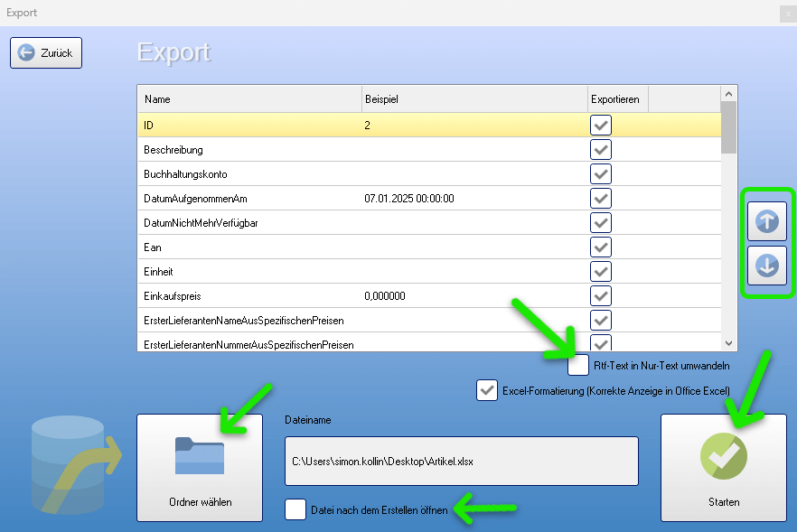The height and width of the screenshot is (532, 797).
Task: Enable Rtf-Text in Nur-Text umwandeln
Action: coord(578,365)
